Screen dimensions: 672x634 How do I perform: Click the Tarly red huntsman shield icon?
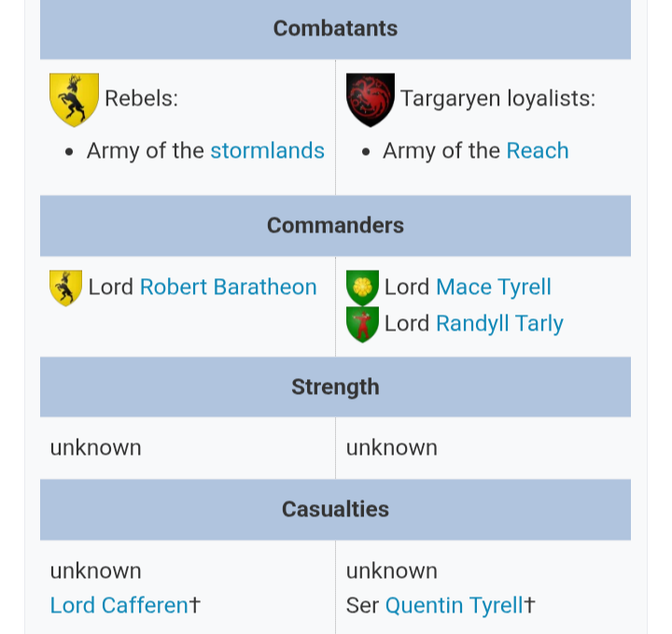pos(362,325)
